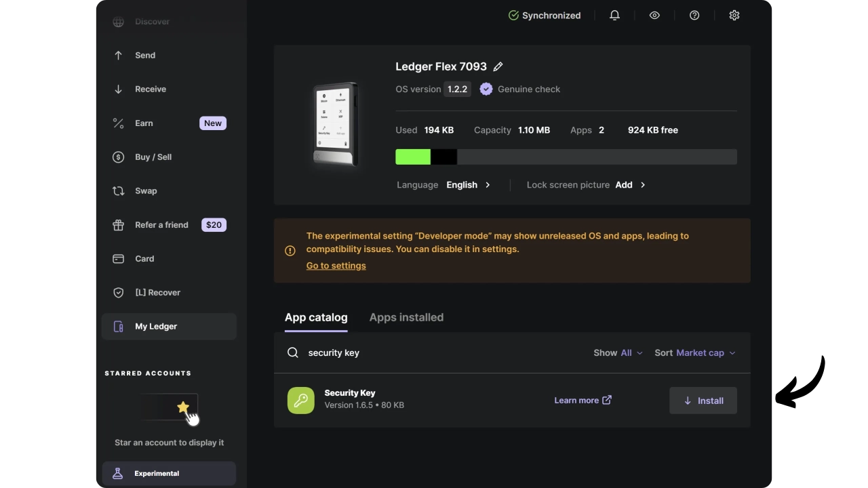Open the Show All filter dropdown
The height and width of the screenshot is (488, 868).
pyautogui.click(x=618, y=352)
